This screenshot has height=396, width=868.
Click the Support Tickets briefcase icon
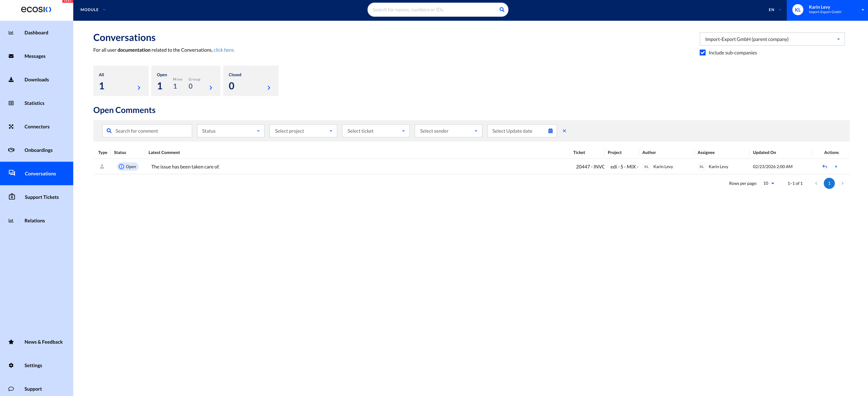(12, 197)
